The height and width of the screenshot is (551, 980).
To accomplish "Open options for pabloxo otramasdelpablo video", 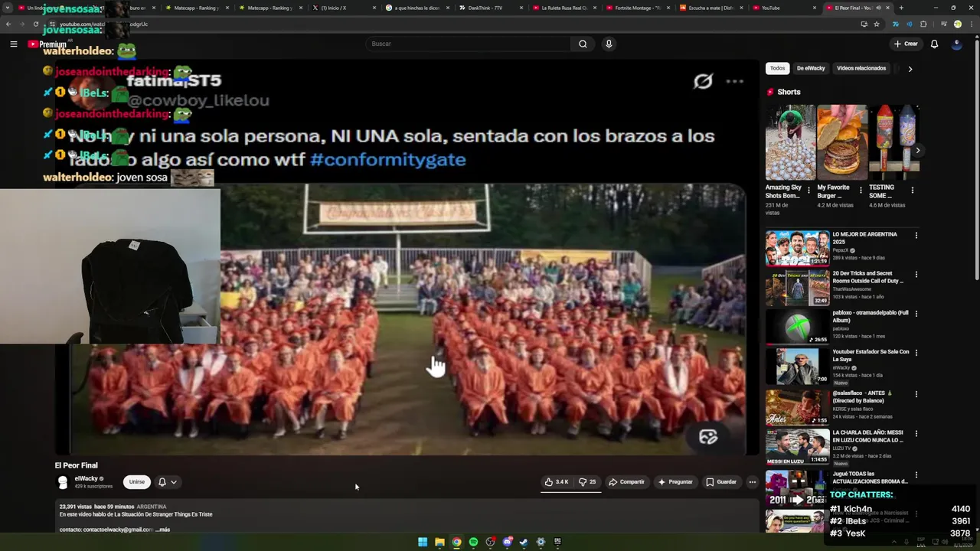I will pos(916,314).
